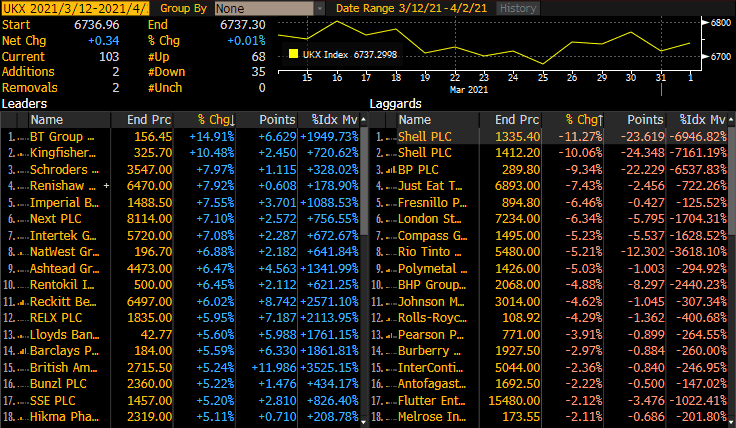Viewport: 736px width, 428px height.
Task: Click the mini chart icon beside BP PLC
Action: pyautogui.click(x=391, y=170)
